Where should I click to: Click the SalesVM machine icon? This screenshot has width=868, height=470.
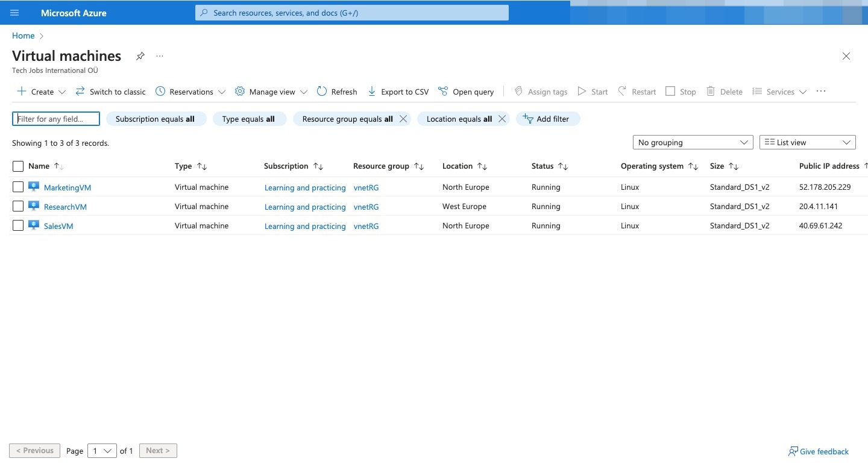tap(34, 226)
